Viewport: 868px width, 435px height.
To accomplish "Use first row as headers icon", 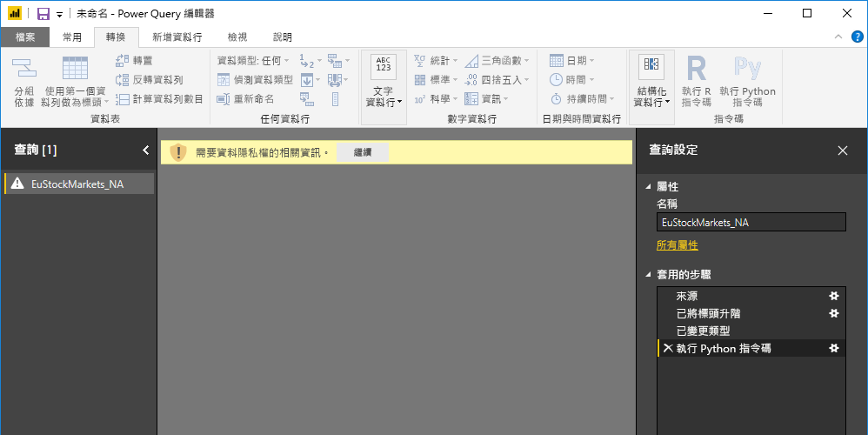I will click(75, 68).
